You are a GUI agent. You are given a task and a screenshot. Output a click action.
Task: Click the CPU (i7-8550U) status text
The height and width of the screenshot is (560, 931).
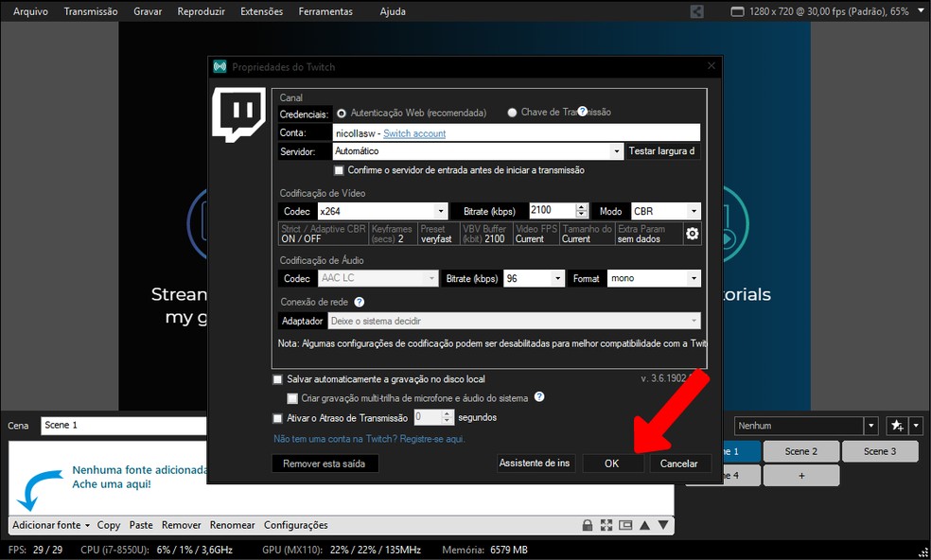[x=157, y=550]
